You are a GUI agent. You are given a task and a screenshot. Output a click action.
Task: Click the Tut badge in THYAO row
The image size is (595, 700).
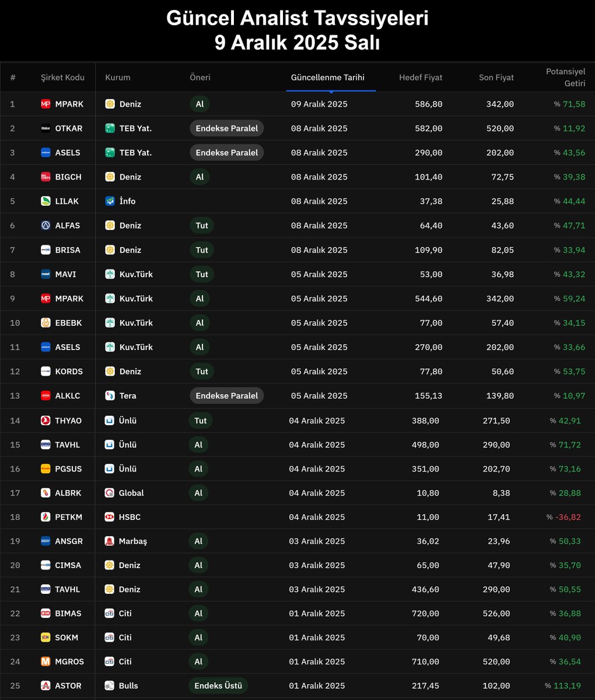click(x=201, y=421)
